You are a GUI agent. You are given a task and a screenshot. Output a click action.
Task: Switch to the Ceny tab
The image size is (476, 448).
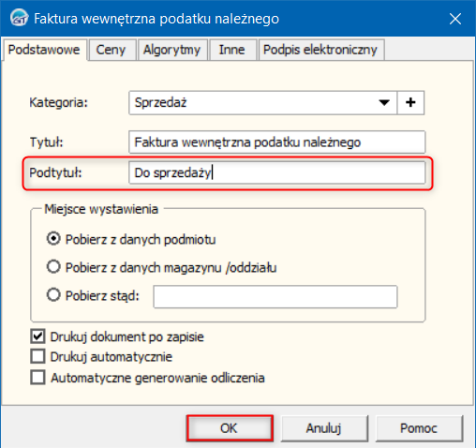pos(111,50)
